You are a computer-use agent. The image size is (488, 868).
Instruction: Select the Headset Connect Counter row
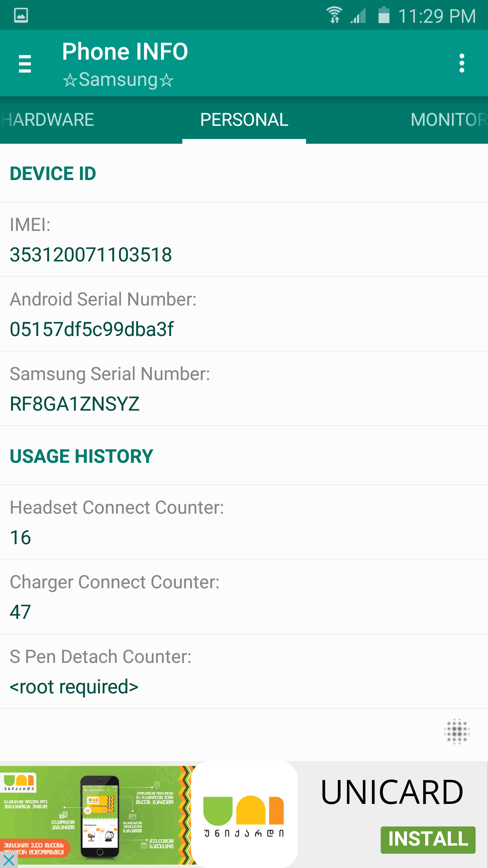coord(244,522)
